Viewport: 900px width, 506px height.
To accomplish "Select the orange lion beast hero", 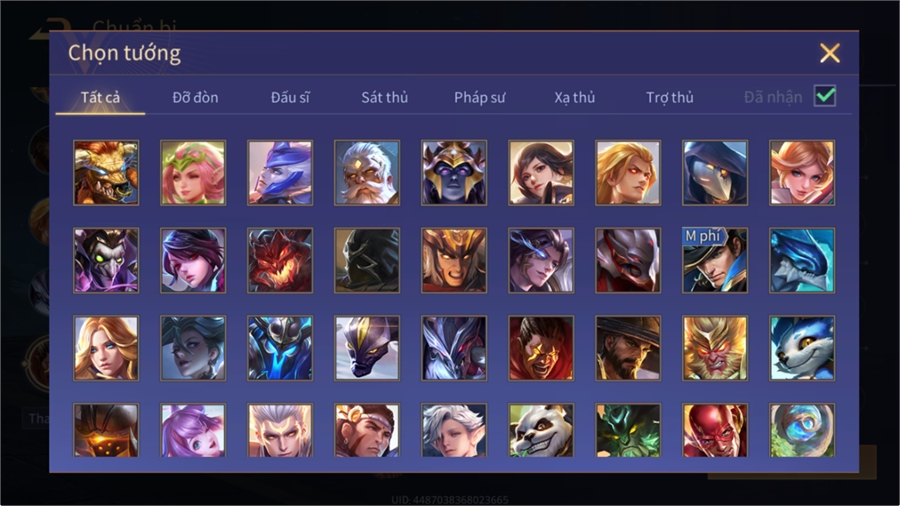I will click(x=106, y=173).
